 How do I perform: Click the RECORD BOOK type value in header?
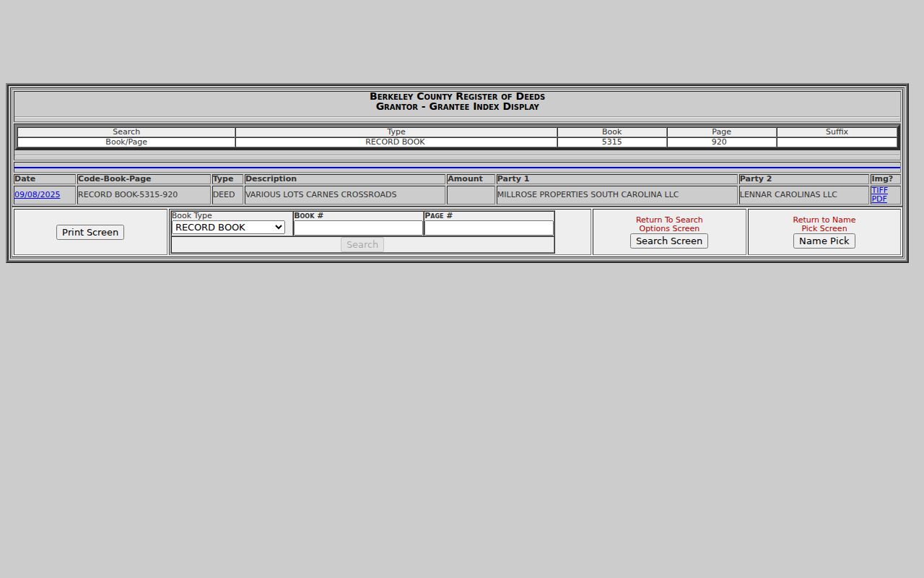tap(396, 142)
